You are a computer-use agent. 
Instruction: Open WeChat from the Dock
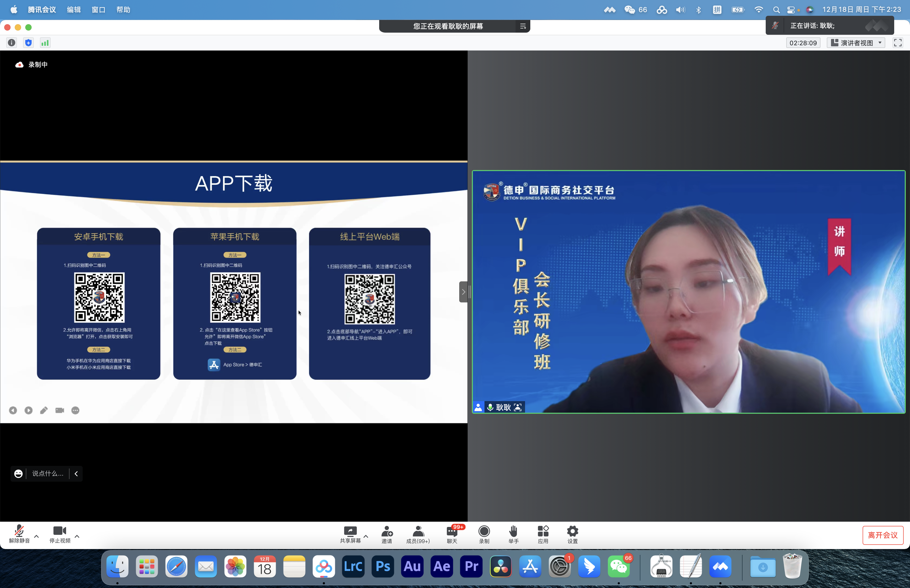[619, 566]
